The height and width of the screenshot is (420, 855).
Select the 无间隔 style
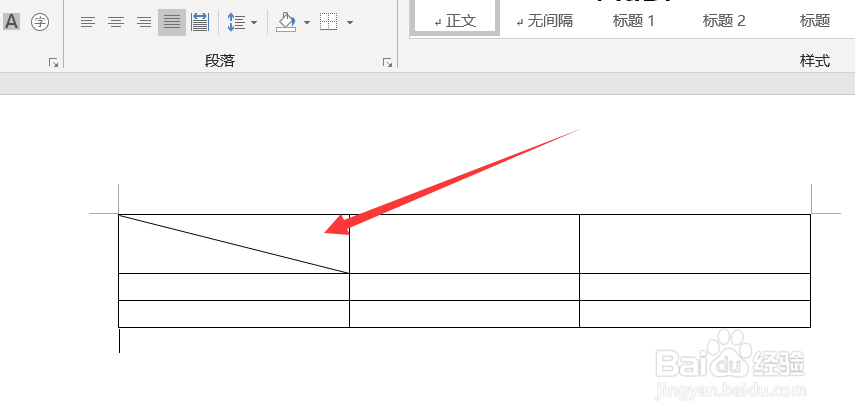click(x=544, y=21)
